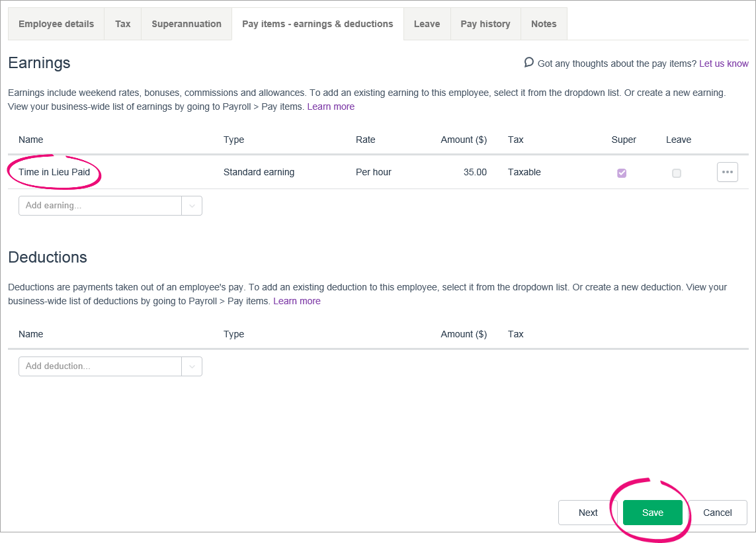Expand the Add deduction dropdown arrow
The height and width of the screenshot is (543, 756).
pos(192,366)
